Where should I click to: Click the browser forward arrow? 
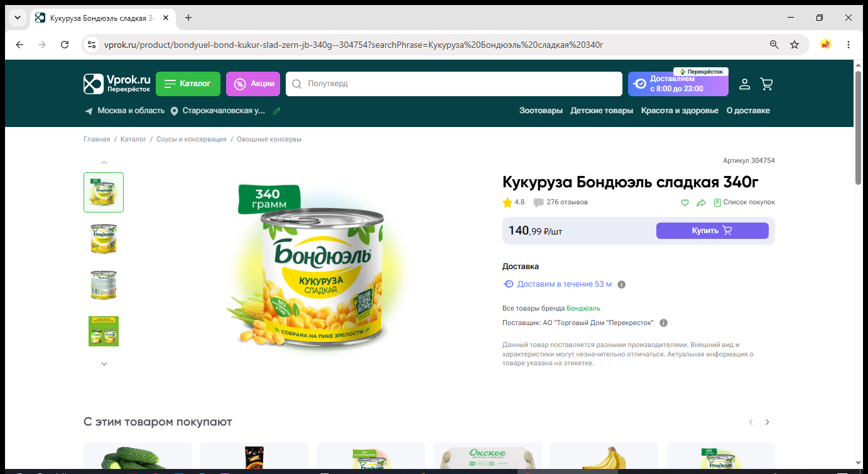[x=42, y=45]
